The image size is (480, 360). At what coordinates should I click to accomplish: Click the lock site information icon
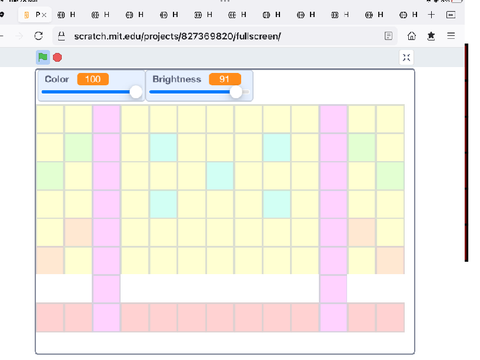coord(61,36)
